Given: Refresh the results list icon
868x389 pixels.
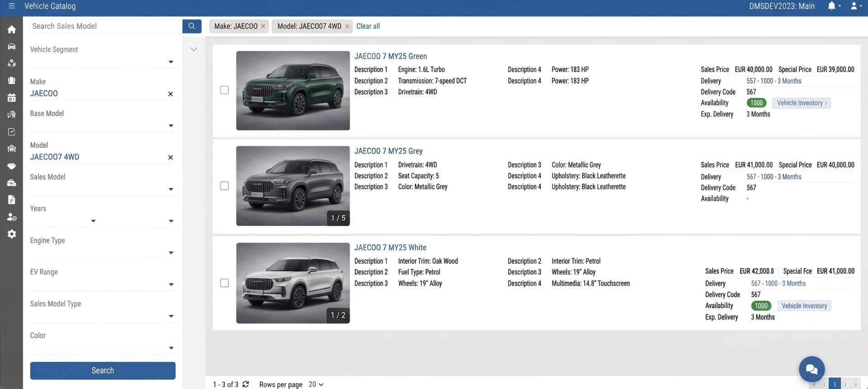Looking at the screenshot, I should [x=245, y=384].
